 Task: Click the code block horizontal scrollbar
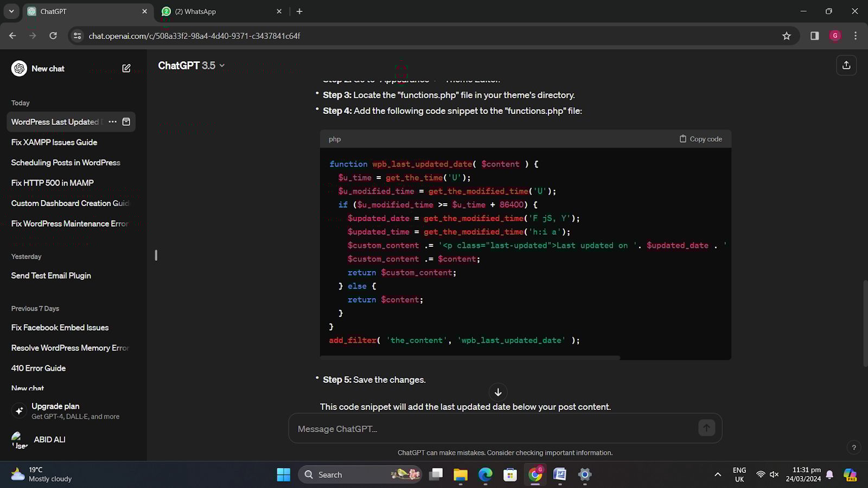tap(470, 358)
